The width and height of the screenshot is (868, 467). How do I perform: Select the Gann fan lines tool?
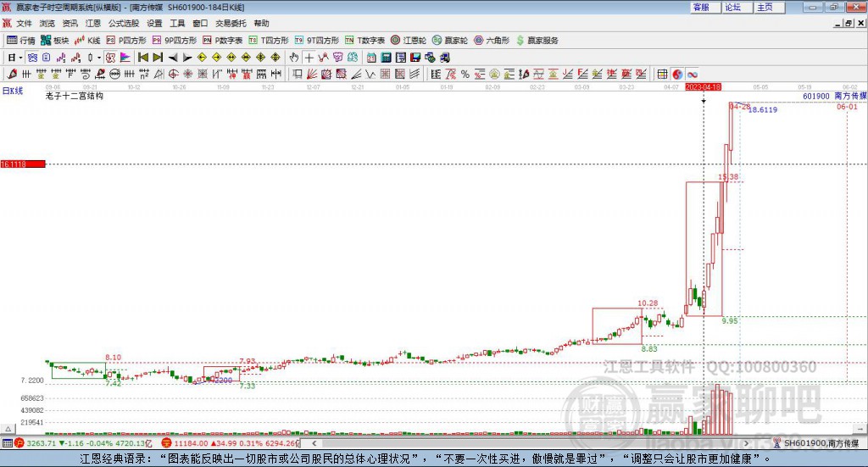[x=312, y=74]
